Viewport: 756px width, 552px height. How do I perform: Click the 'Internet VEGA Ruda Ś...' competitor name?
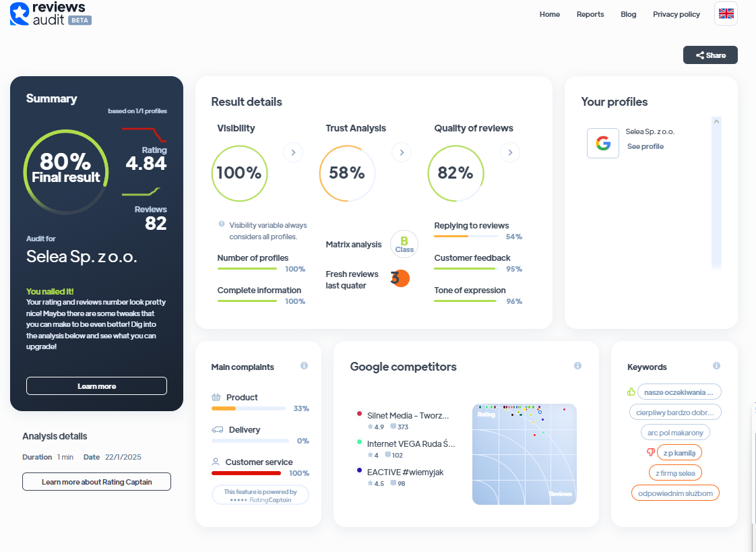coord(411,443)
